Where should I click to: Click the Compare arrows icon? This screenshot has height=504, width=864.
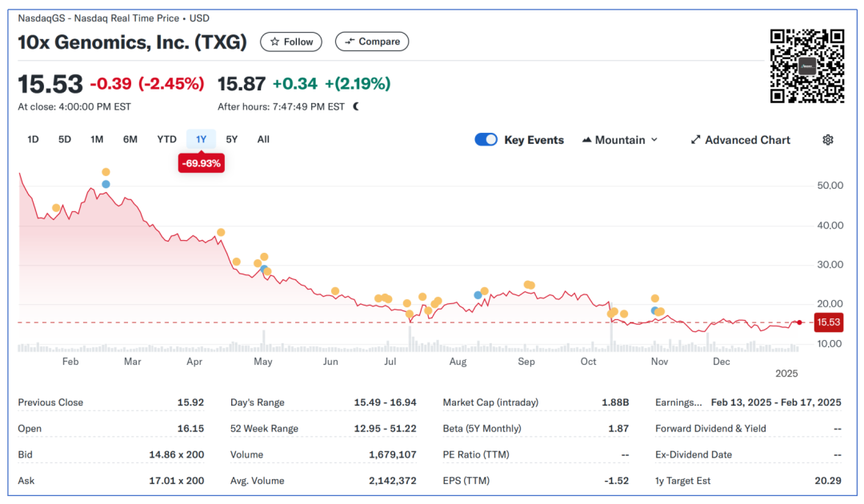[x=350, y=42]
